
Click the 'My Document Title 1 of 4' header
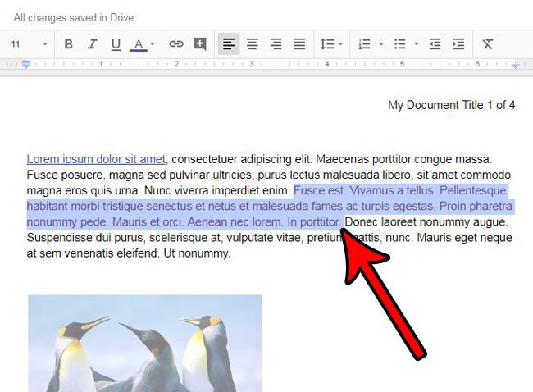pyautogui.click(x=451, y=105)
